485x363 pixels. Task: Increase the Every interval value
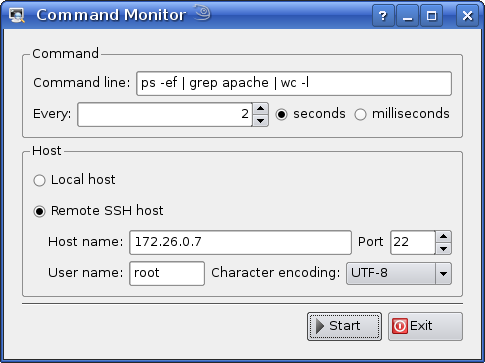click(260, 109)
